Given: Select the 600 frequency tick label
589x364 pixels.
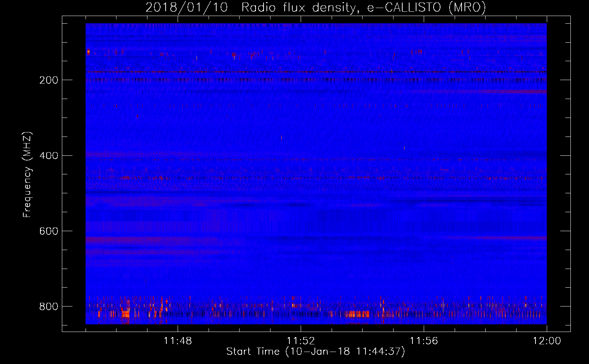Looking at the screenshot, I should click(x=48, y=231).
